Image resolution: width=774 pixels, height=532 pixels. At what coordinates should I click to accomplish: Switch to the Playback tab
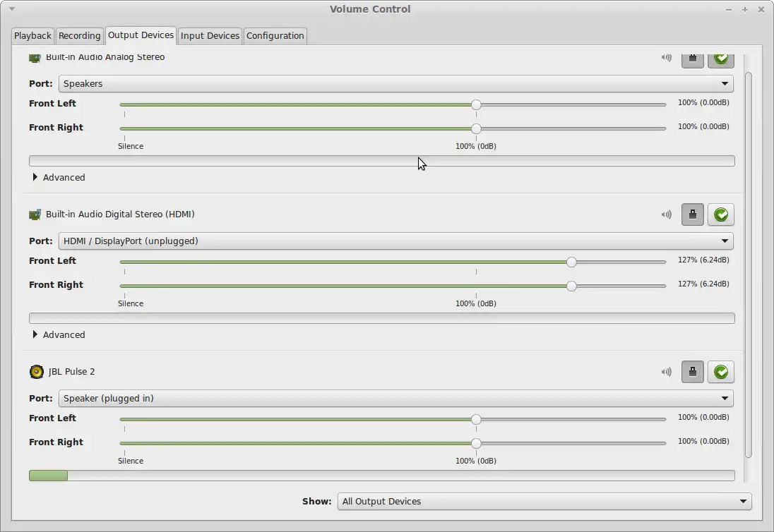coord(32,36)
